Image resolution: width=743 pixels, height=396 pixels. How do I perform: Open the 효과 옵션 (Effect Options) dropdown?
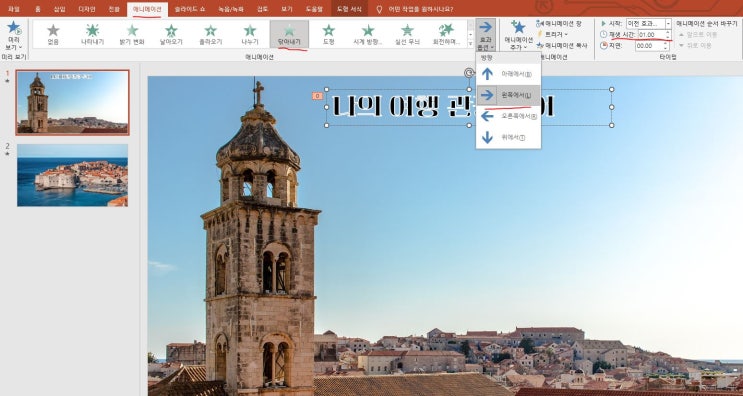coord(486,35)
